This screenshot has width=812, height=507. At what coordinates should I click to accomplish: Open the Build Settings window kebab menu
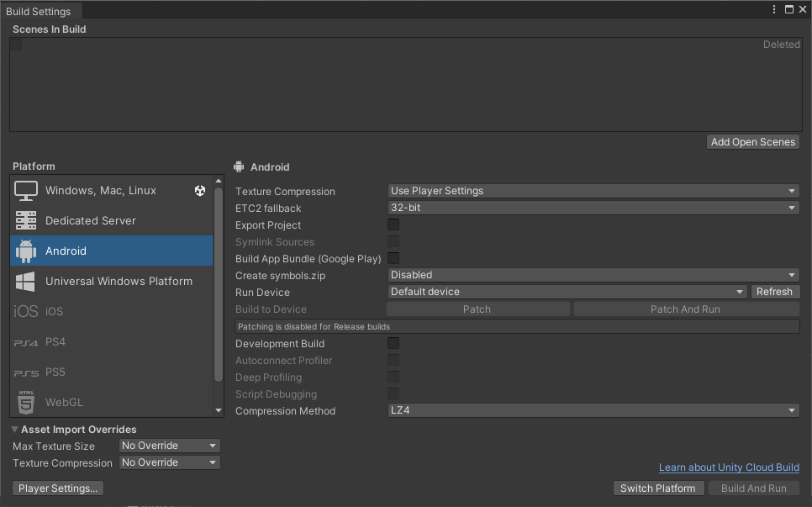pos(774,9)
